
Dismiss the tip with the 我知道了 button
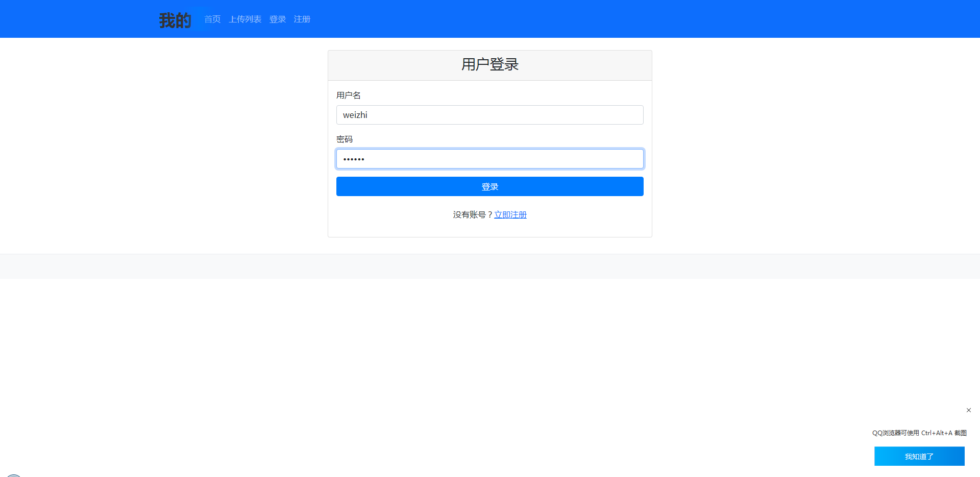pos(919,456)
